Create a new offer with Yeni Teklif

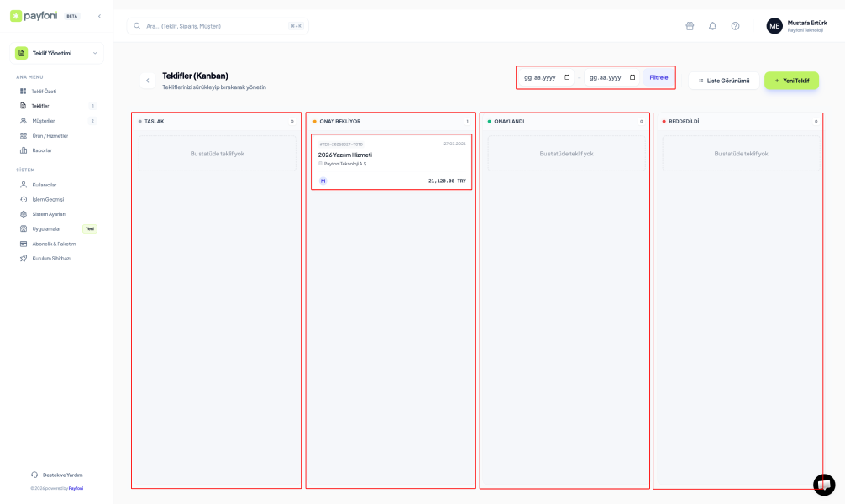[791, 81]
